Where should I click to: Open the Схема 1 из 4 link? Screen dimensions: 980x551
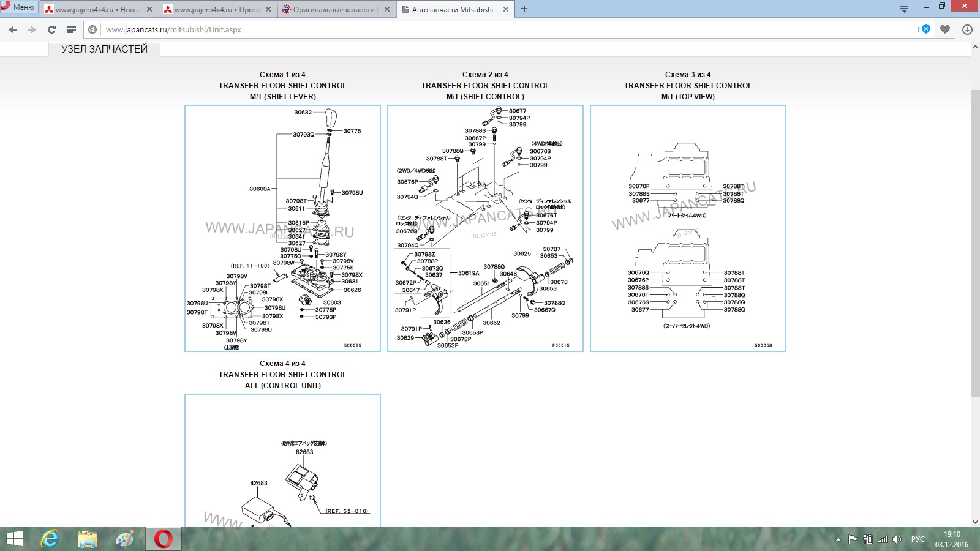[x=282, y=75]
